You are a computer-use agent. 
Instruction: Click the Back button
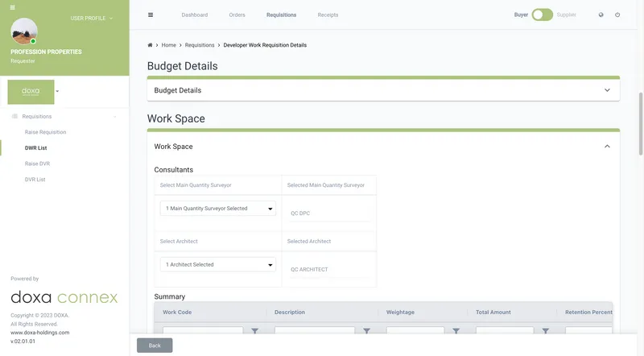click(x=155, y=345)
